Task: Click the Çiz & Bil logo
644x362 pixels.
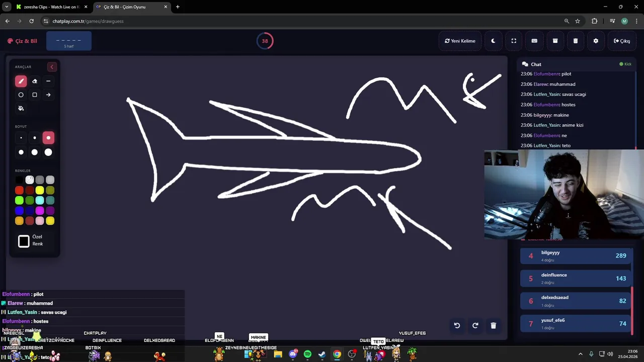Action: (22, 41)
